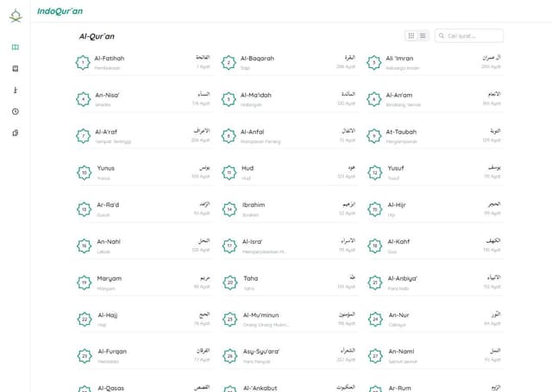Open surah An-Nur
The width and height of the screenshot is (552, 392).
coord(435,320)
